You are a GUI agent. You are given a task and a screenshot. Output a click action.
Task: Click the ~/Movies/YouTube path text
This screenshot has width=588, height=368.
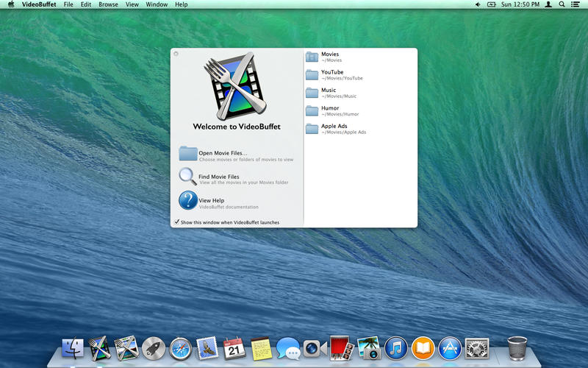pyautogui.click(x=342, y=78)
